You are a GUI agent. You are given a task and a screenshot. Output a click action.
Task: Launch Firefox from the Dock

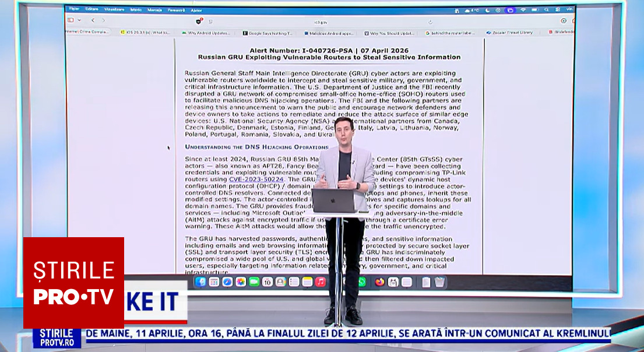380,282
